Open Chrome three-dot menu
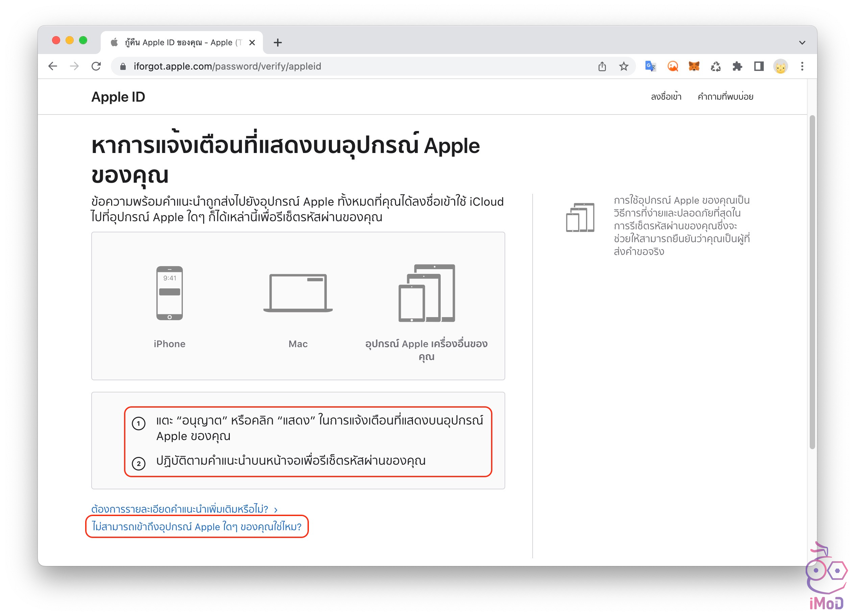This screenshot has width=855, height=616. (802, 66)
